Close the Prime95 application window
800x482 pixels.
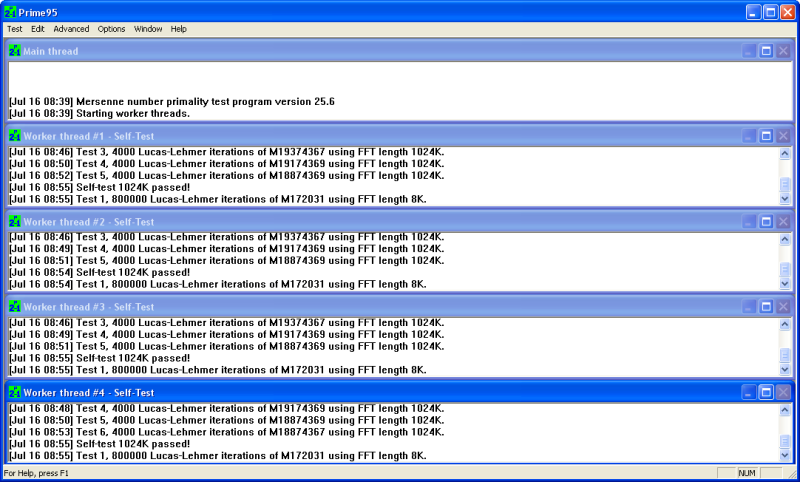click(x=788, y=12)
